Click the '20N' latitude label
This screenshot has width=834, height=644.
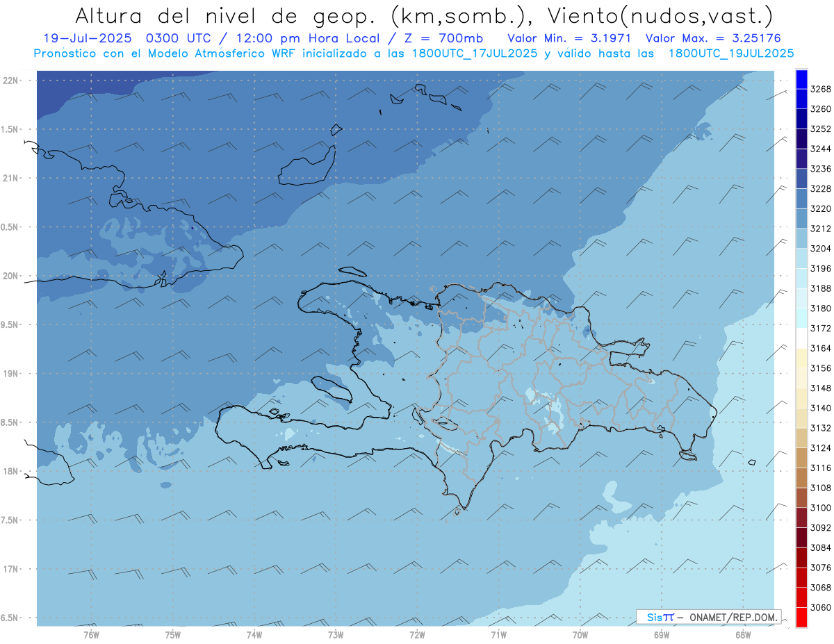tap(10, 276)
